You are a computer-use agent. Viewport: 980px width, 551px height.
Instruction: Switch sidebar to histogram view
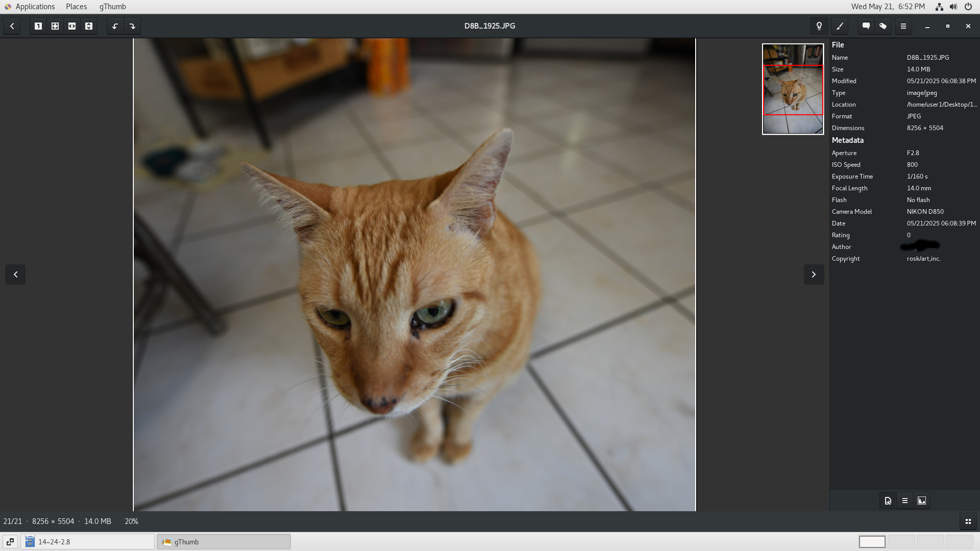pos(922,500)
